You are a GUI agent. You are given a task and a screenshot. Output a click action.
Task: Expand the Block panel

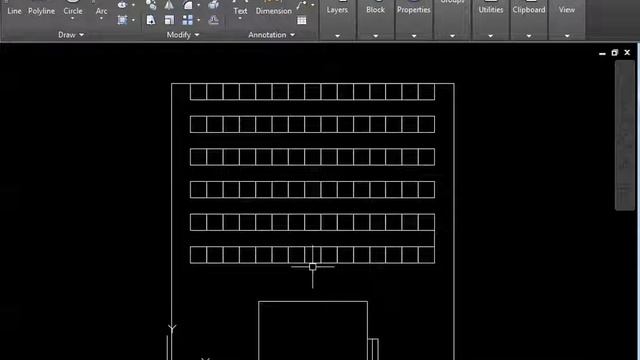[376, 36]
